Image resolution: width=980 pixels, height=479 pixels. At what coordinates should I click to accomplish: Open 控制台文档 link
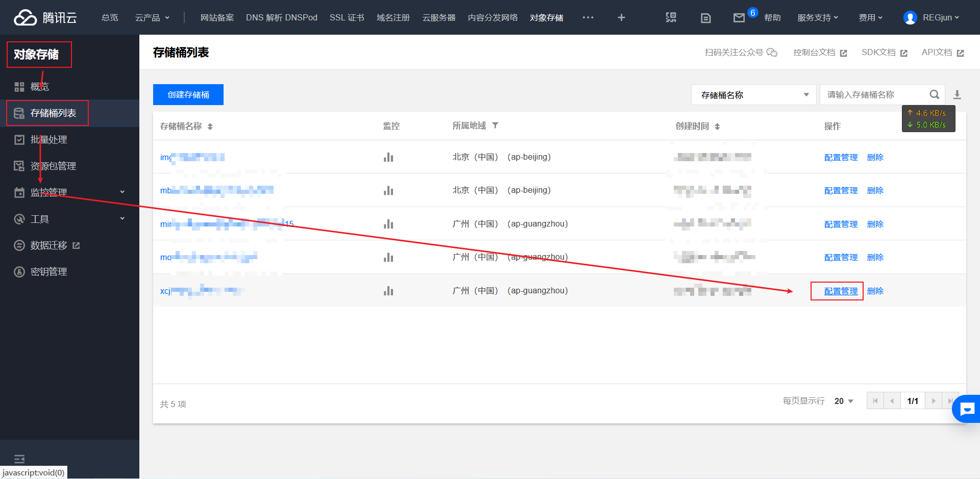(x=820, y=52)
